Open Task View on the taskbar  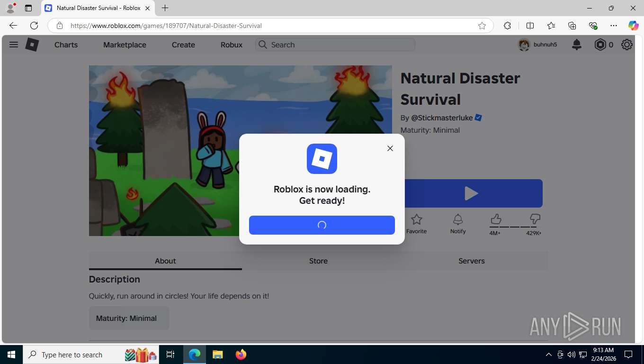pos(170,355)
